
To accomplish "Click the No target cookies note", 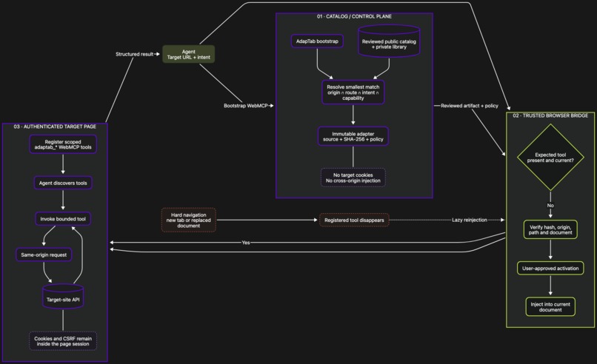I will pyautogui.click(x=353, y=178).
